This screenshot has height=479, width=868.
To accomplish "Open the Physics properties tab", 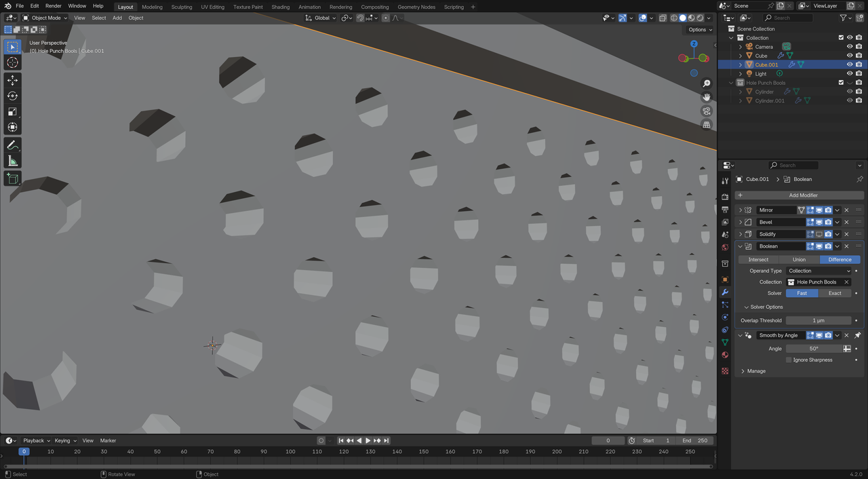I will [725, 318].
